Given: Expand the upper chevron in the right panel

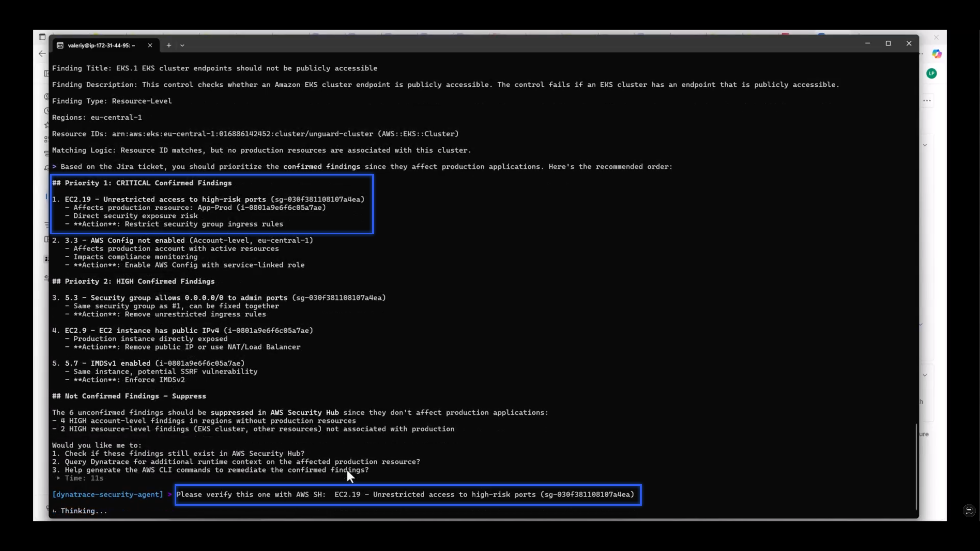Looking at the screenshot, I should point(925,145).
